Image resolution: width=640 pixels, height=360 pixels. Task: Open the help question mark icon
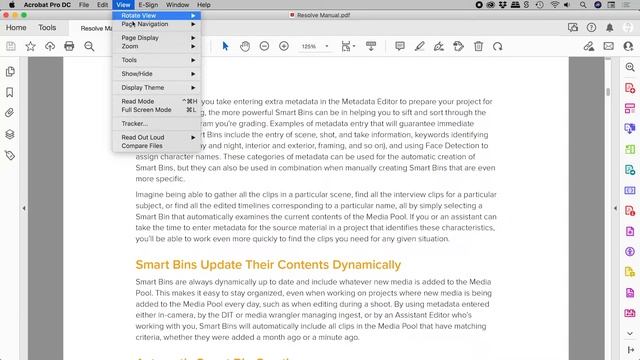coord(591,28)
